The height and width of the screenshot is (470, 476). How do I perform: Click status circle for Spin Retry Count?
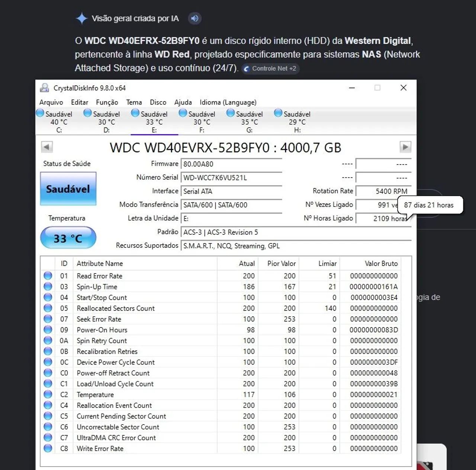[x=48, y=340]
